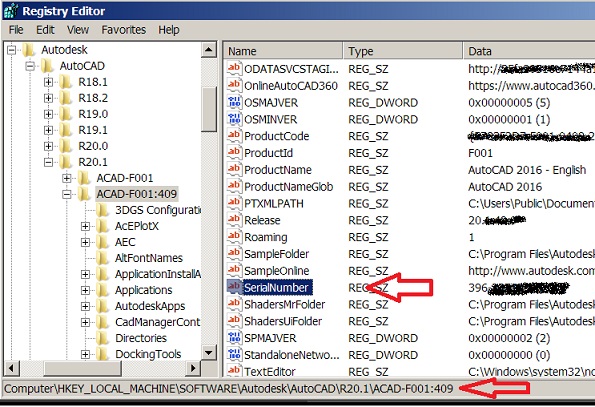The width and height of the screenshot is (595, 407).
Task: Click the string icon beside OnlineAutoCAD360
Action: point(234,85)
